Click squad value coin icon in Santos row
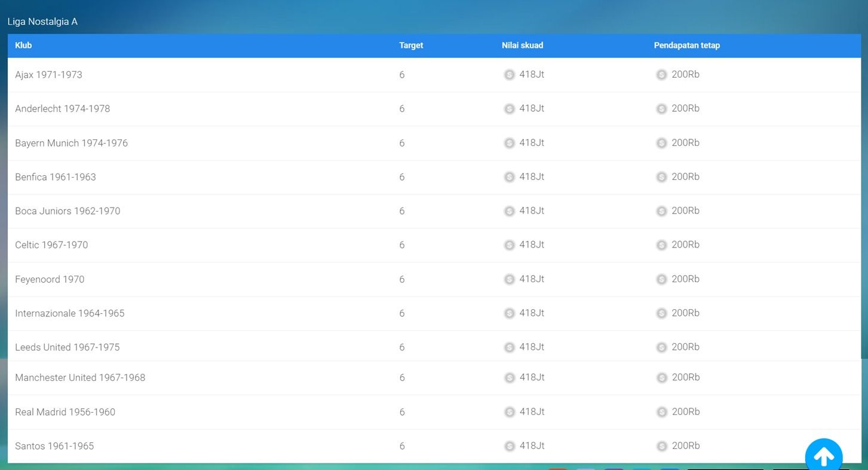The image size is (868, 470). [x=510, y=446]
